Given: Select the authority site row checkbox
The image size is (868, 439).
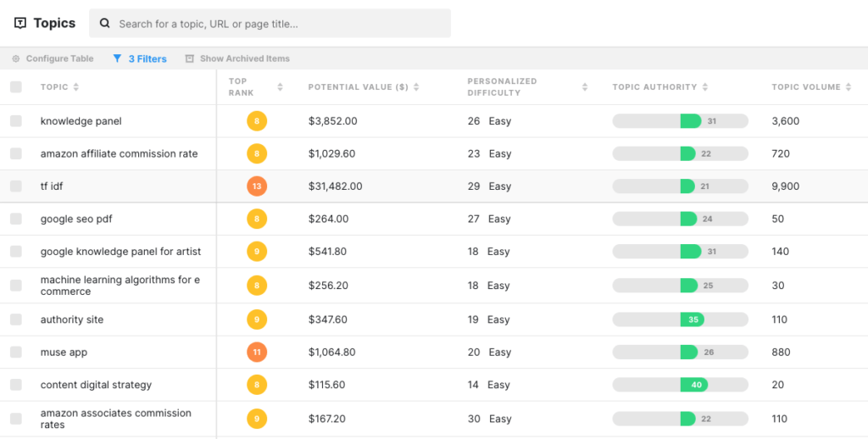Looking at the screenshot, I should [x=16, y=320].
